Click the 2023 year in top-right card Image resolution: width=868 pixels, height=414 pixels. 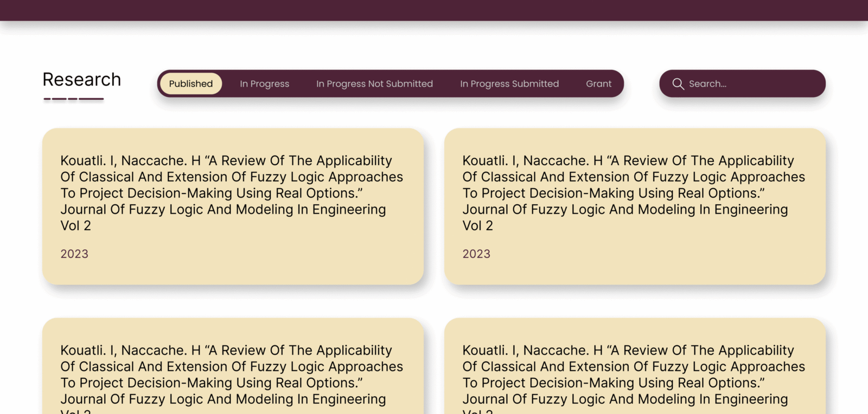click(476, 254)
